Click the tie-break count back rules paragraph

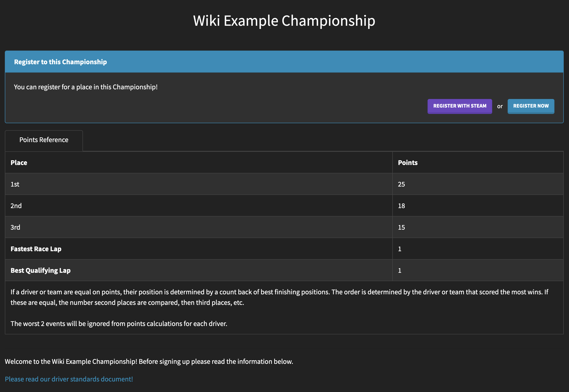[279, 297]
